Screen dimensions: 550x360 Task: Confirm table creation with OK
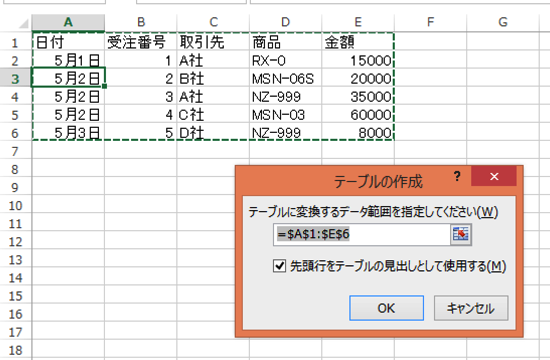coord(386,308)
